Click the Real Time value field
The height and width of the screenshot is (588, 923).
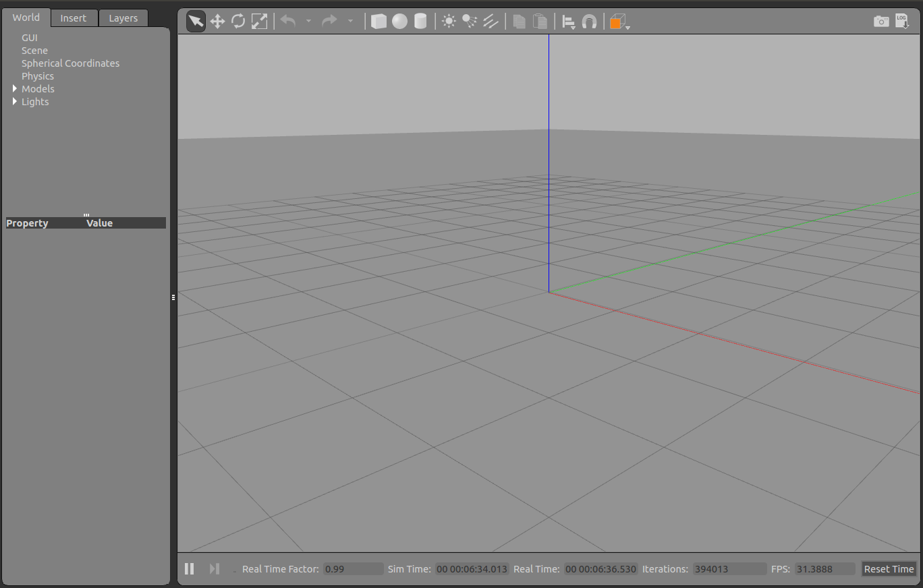[x=601, y=569]
